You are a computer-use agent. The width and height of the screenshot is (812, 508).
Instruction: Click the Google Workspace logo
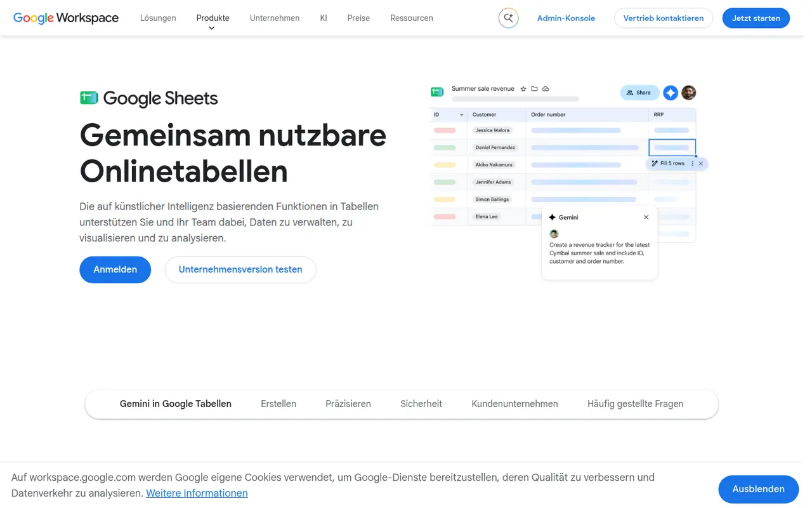click(x=66, y=18)
